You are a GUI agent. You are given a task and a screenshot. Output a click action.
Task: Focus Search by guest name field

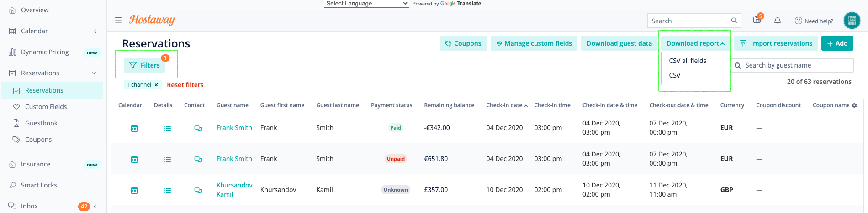point(793,65)
